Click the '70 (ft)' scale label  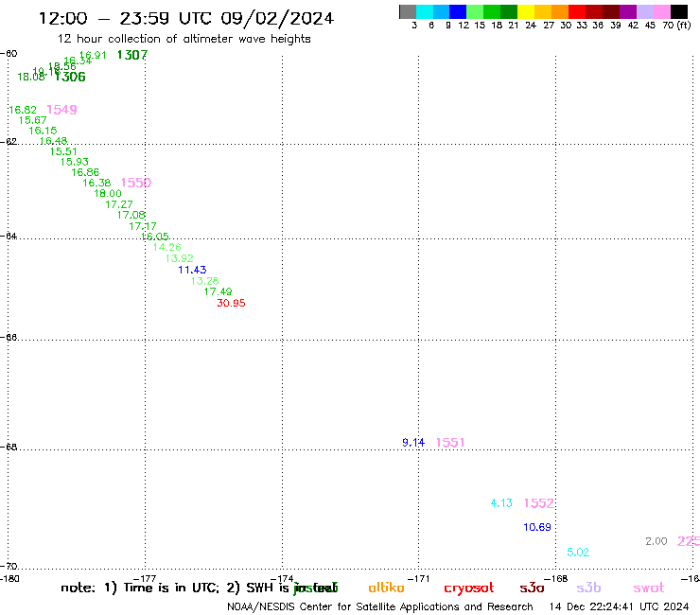pos(676,25)
